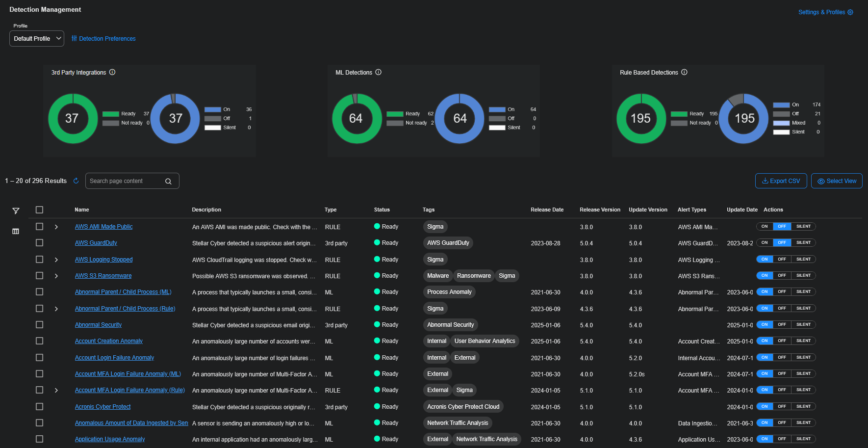Check the select-all header checkbox

pos(40,210)
